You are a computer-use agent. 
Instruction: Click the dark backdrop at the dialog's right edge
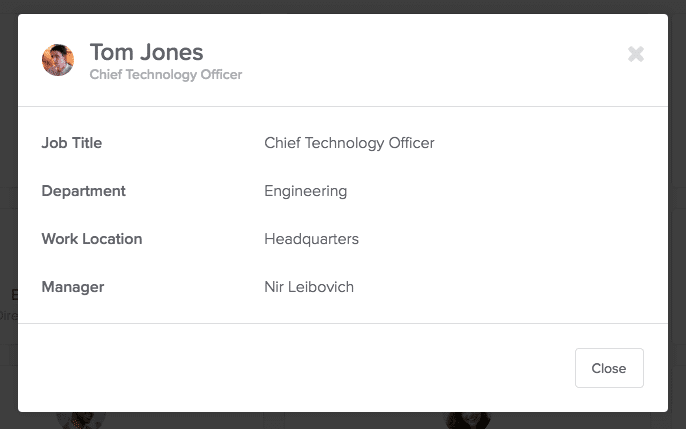(677, 214)
